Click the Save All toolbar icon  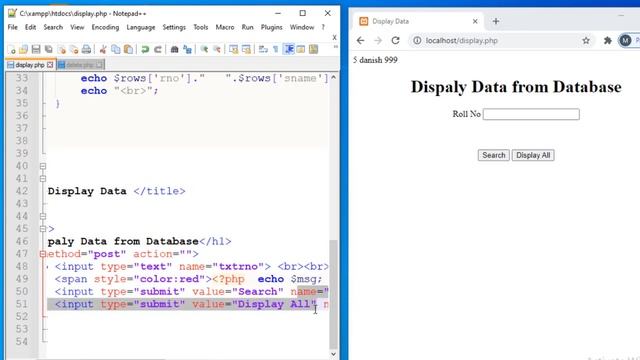pyautogui.click(x=49, y=49)
